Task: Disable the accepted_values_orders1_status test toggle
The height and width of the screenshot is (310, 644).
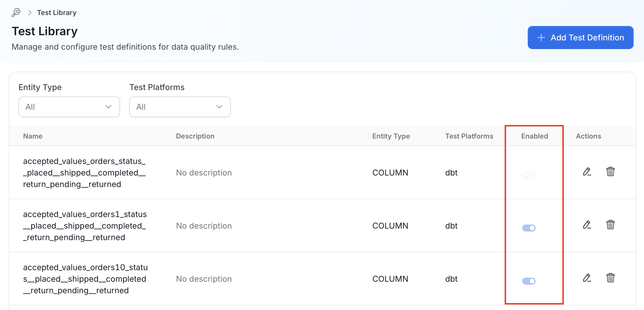Action: click(x=529, y=228)
